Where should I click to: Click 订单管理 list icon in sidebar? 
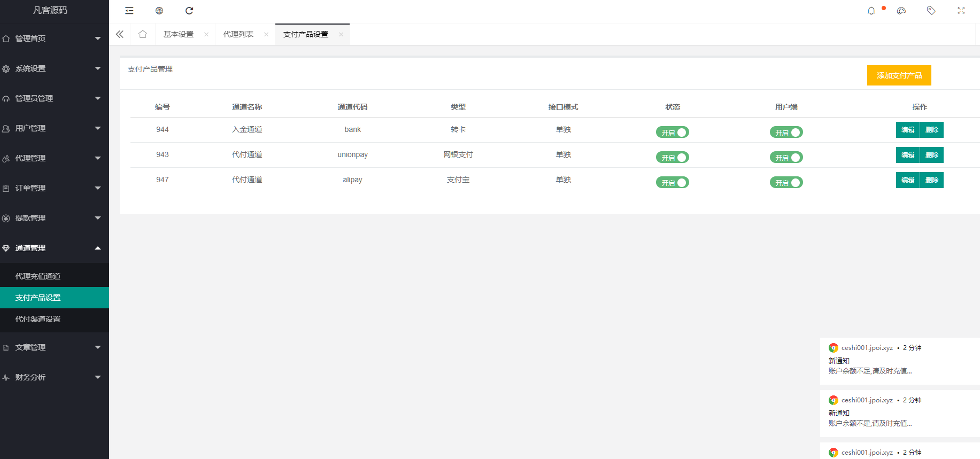pos(6,188)
